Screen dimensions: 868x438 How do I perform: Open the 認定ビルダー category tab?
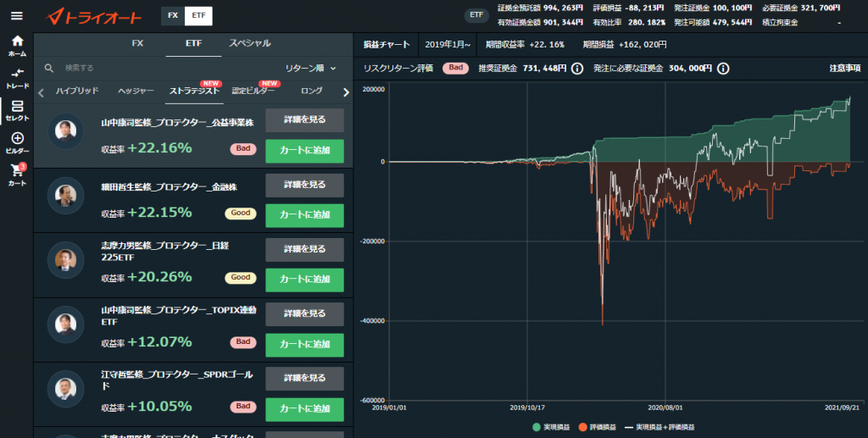[253, 91]
